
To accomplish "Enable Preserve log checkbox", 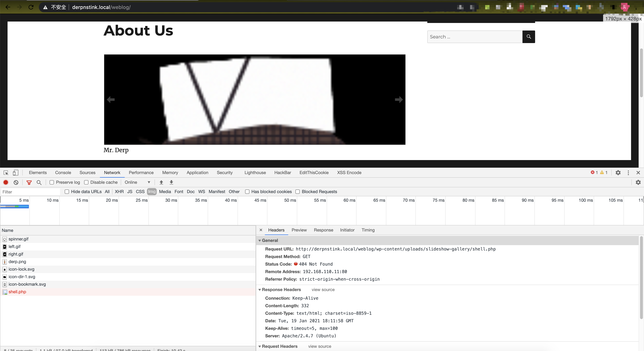I will point(52,182).
